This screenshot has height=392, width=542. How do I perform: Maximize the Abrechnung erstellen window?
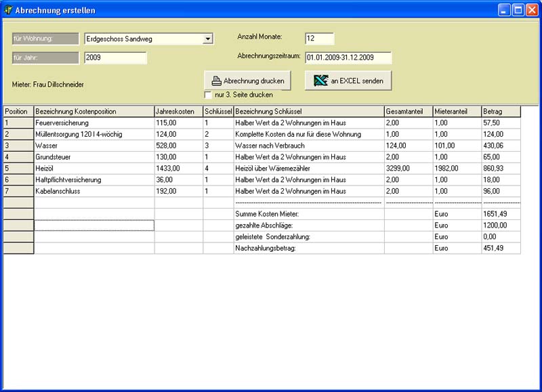[518, 10]
